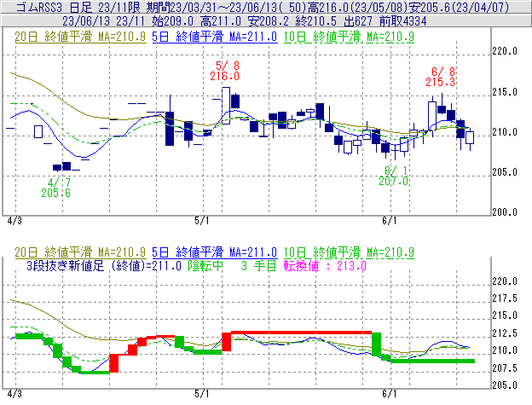Click the lower chart '4/3' date label
This screenshot has width=532, height=405.
click(14, 394)
